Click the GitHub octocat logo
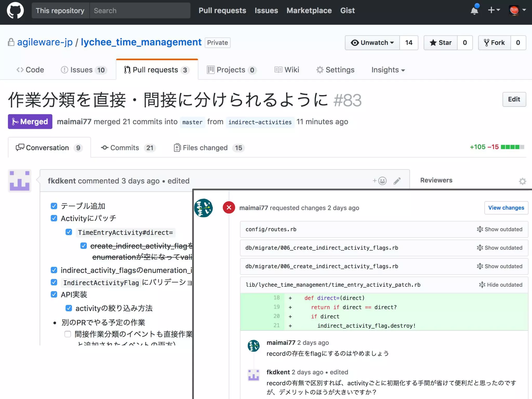The width and height of the screenshot is (532, 399). 15,11
